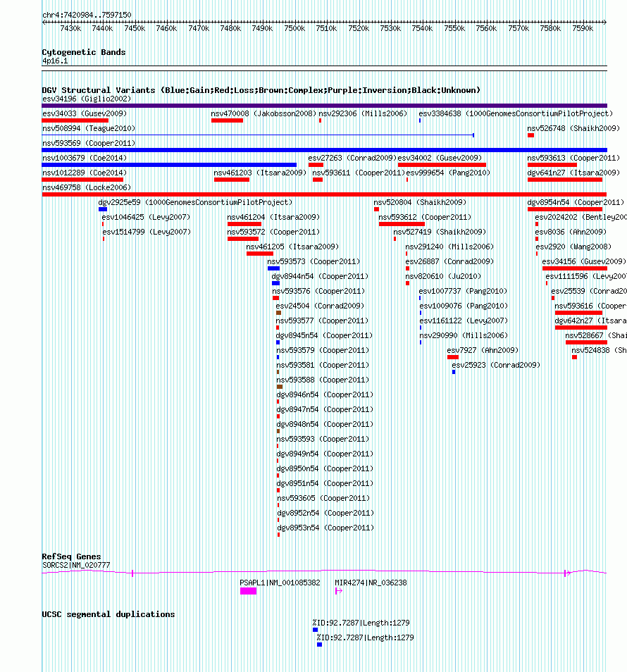Select the nsv593572 (Cooper2011) red bar

243,239
